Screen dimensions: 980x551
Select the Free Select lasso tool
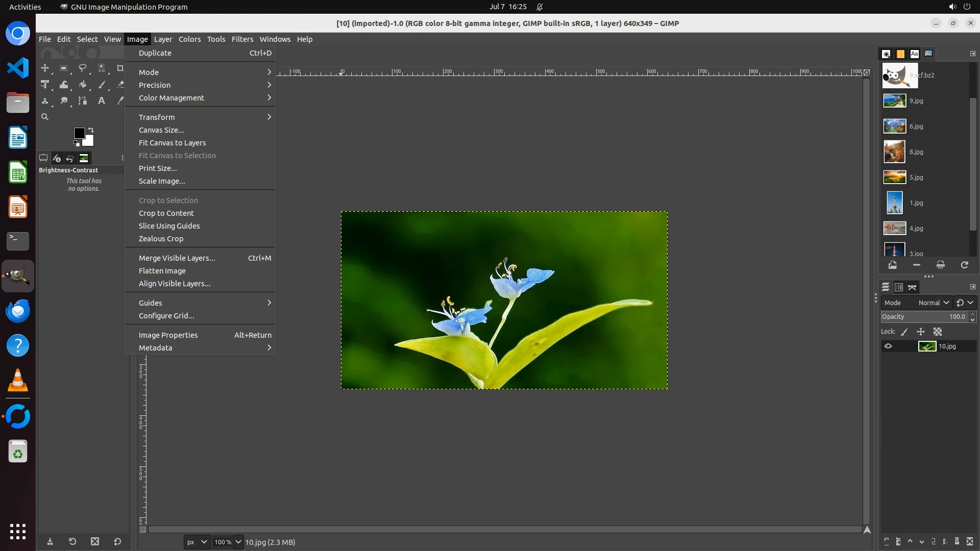[x=82, y=68]
